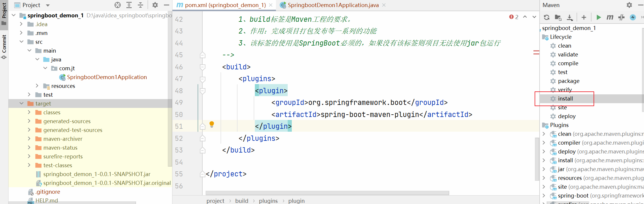Go to previous highlighted error arrow
644x204 pixels.
pyautogui.click(x=525, y=17)
